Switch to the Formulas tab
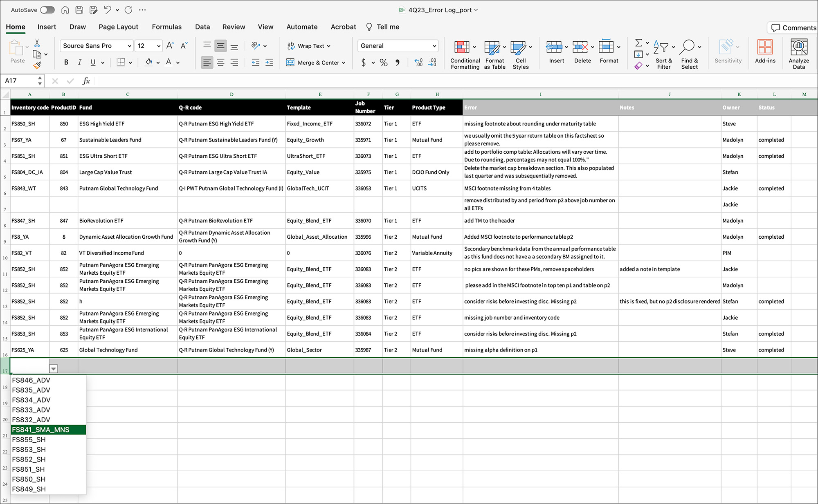The image size is (818, 504). [166, 27]
